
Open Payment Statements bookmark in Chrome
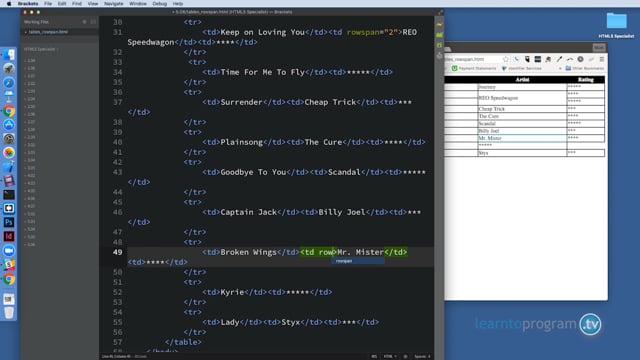click(474, 69)
